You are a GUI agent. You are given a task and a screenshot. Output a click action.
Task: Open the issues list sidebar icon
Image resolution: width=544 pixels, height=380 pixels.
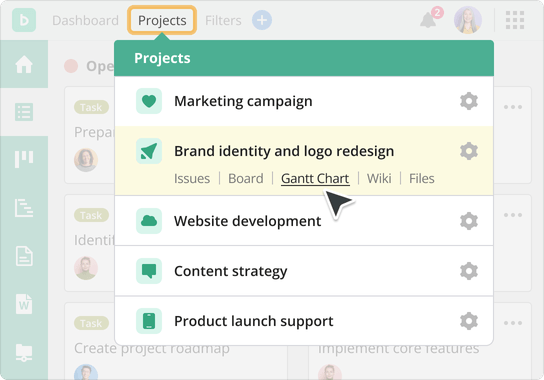[x=24, y=112]
